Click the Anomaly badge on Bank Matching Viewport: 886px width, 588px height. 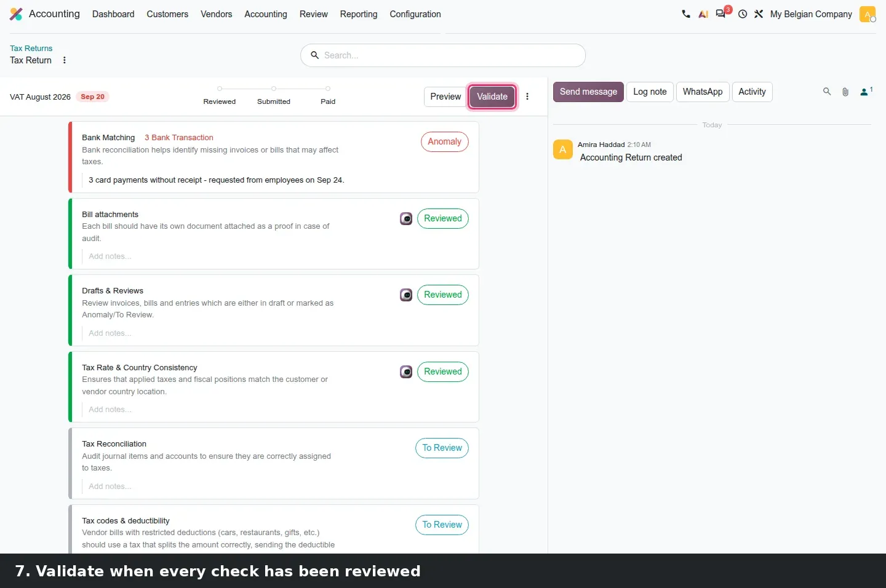click(x=444, y=141)
